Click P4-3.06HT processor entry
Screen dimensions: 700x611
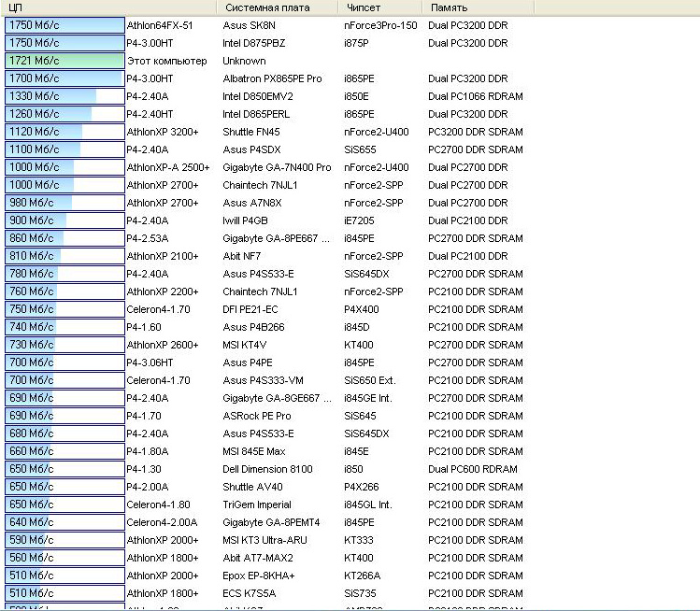coord(150,362)
